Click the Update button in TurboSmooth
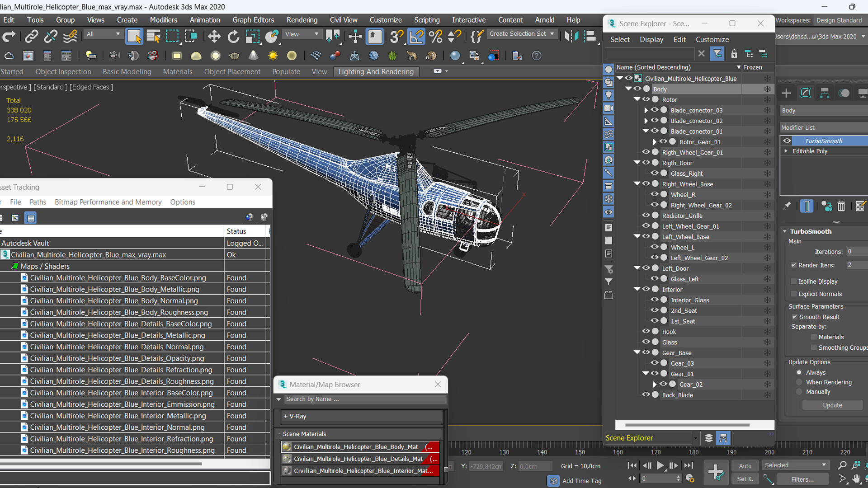 click(832, 405)
